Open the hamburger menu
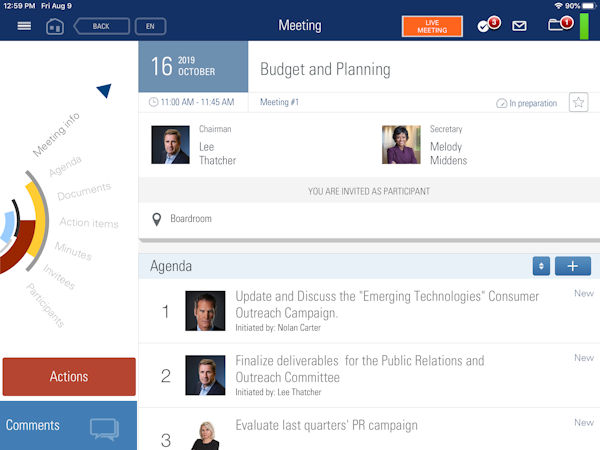The width and height of the screenshot is (600, 450). coord(24,26)
